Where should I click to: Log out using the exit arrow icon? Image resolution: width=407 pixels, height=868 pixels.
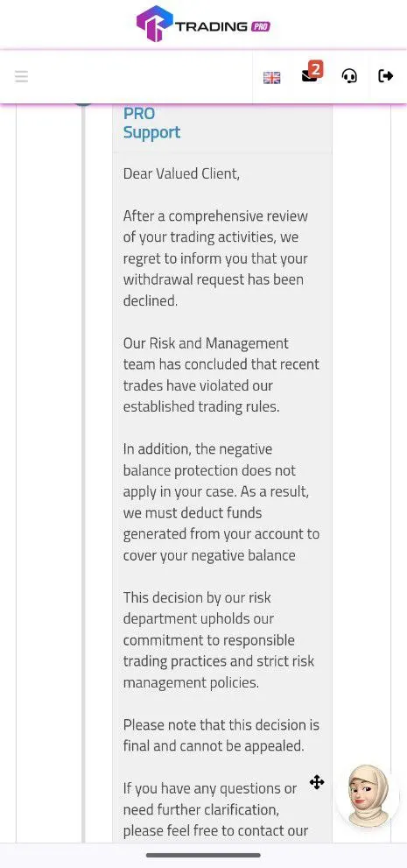click(385, 76)
